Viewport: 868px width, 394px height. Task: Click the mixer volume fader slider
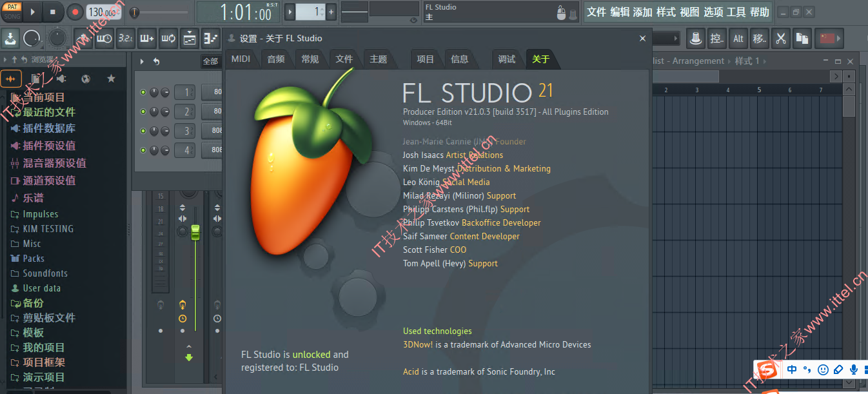[x=195, y=232]
